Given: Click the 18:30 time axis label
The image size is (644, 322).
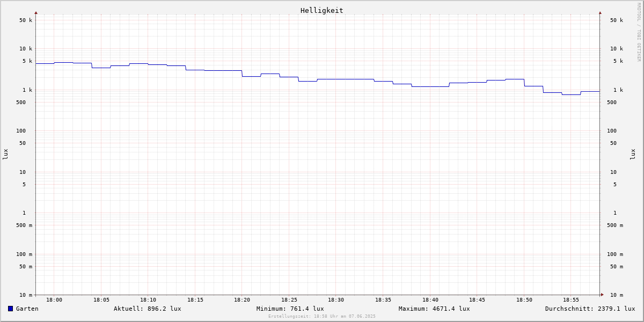Looking at the screenshot, I should coord(336,300).
